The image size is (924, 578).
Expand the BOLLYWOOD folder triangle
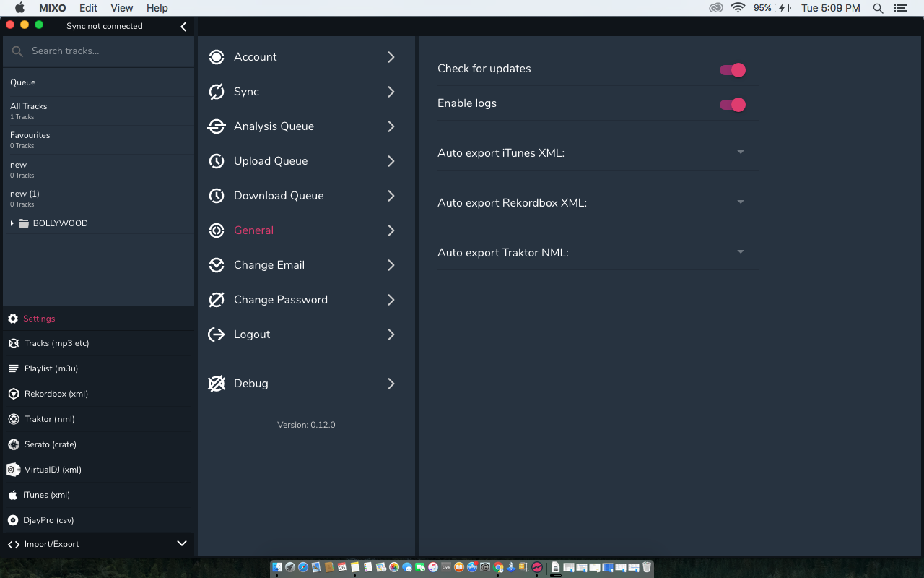(12, 223)
